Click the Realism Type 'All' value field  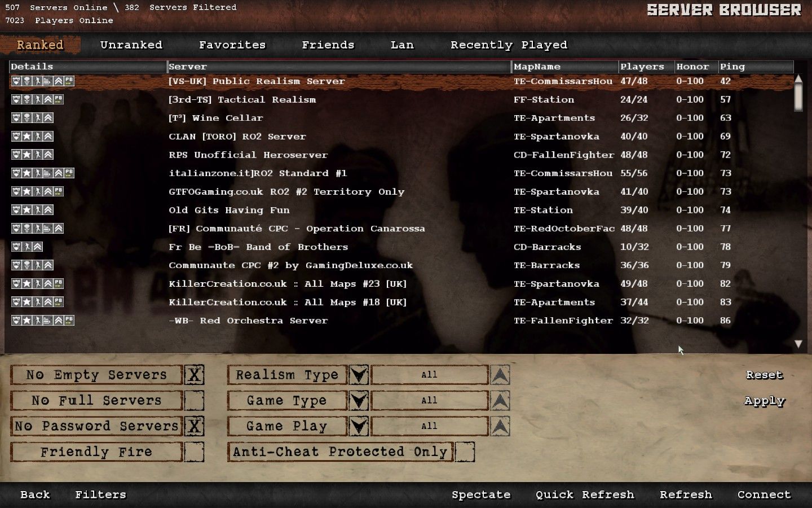click(x=429, y=375)
